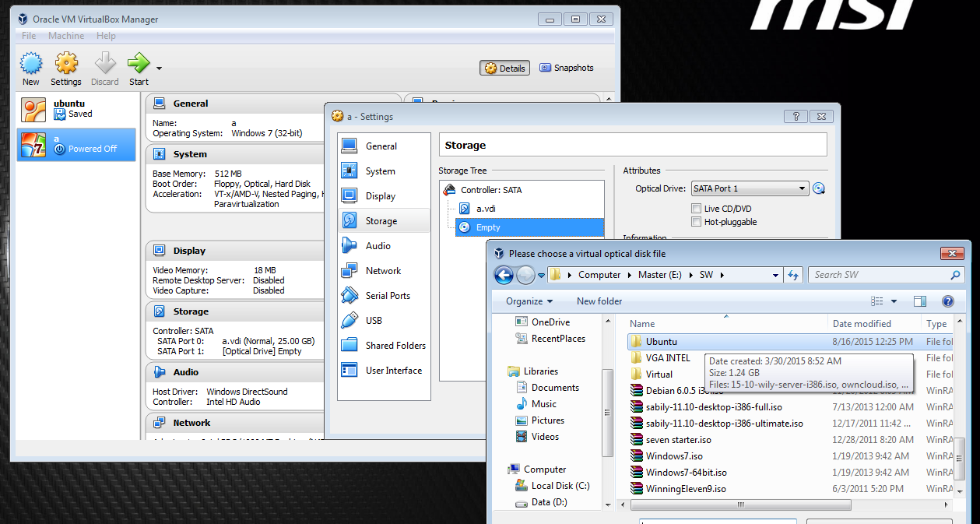Open System category in Settings dialog
980x524 pixels.
pos(385,171)
